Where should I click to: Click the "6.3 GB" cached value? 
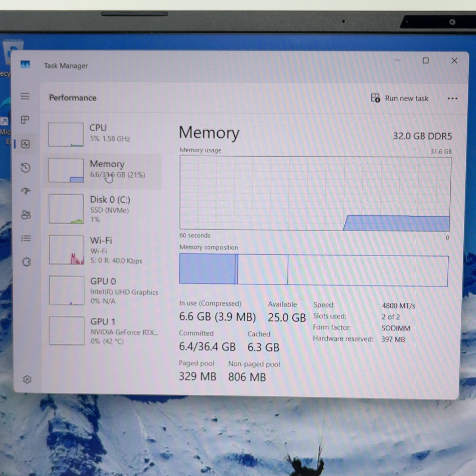click(263, 347)
